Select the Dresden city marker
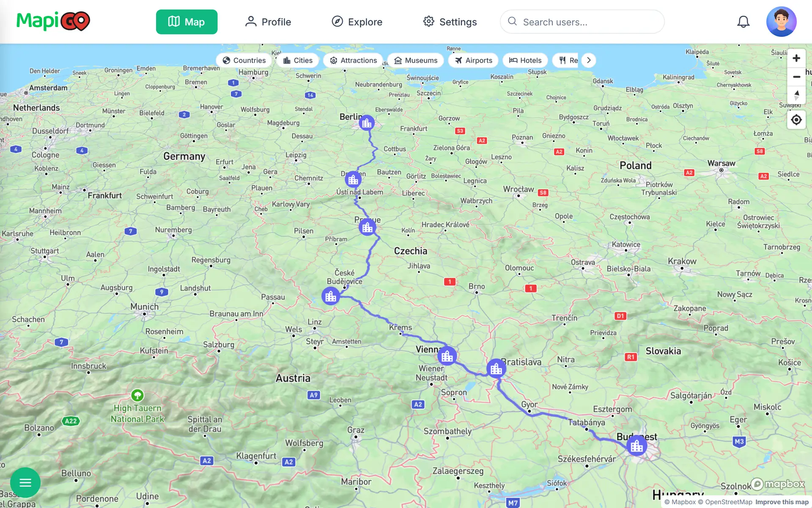 coord(353,179)
